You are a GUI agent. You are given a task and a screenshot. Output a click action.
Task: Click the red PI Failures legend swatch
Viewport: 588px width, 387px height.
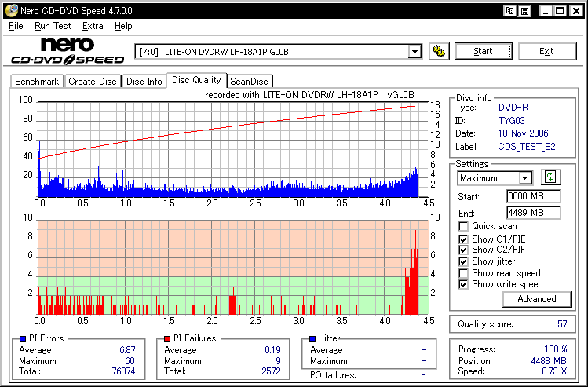[x=167, y=339]
